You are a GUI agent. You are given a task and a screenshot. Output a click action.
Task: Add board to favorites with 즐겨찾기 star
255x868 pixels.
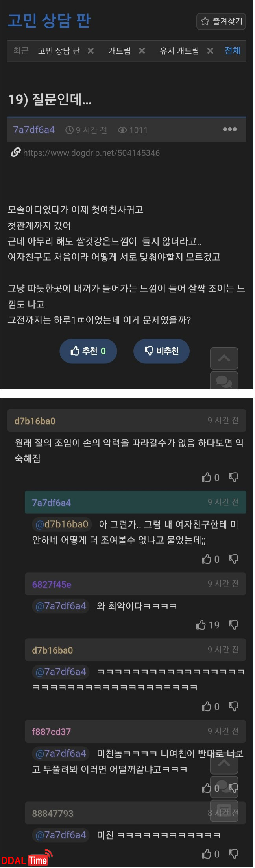pos(221,21)
